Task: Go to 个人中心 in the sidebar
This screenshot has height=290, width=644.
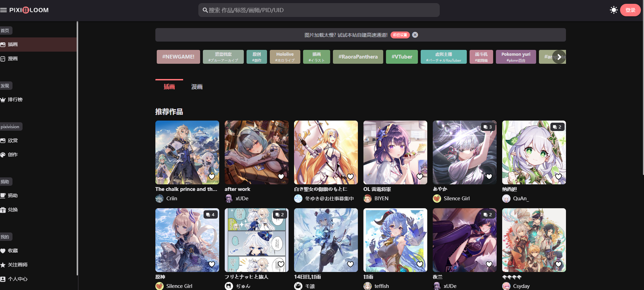Action: [17, 279]
